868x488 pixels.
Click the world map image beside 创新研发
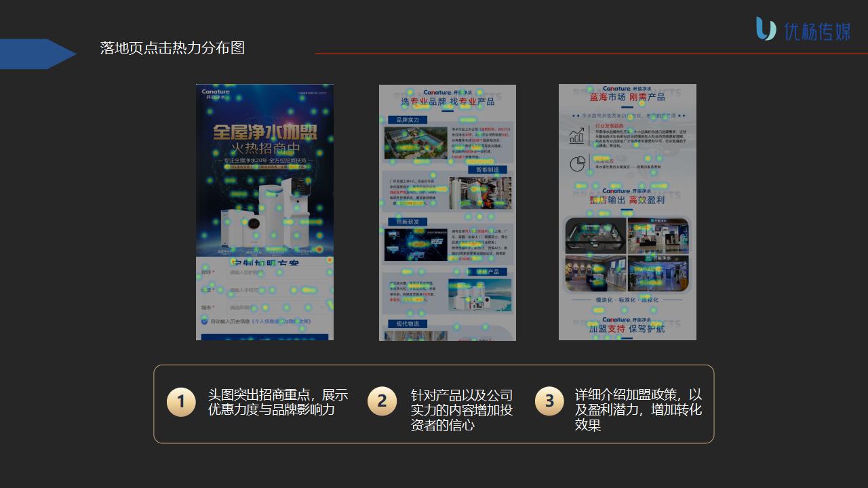pyautogui.click(x=416, y=245)
